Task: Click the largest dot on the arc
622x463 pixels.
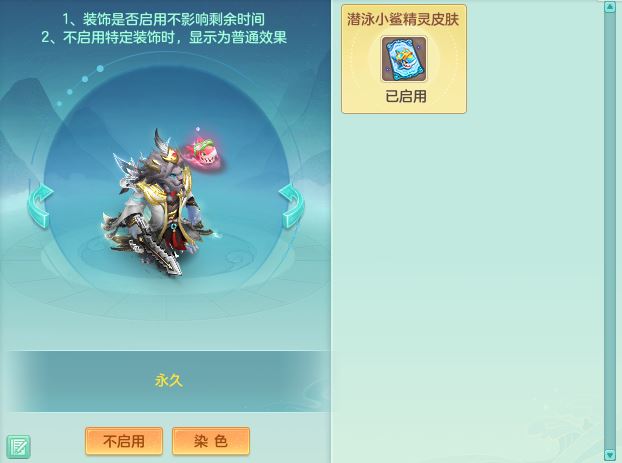Action: pyautogui.click(x=100, y=69)
